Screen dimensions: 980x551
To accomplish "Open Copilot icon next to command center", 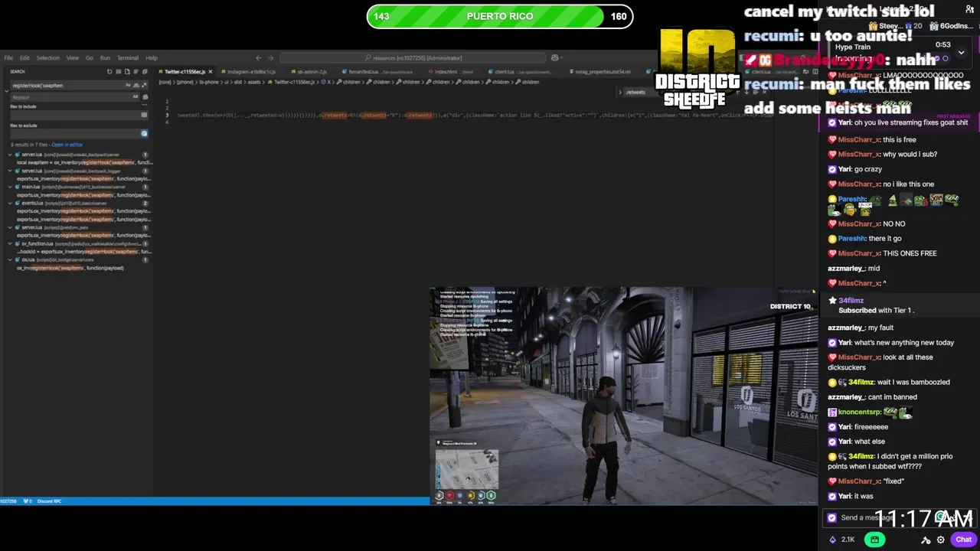I will coord(554,57).
